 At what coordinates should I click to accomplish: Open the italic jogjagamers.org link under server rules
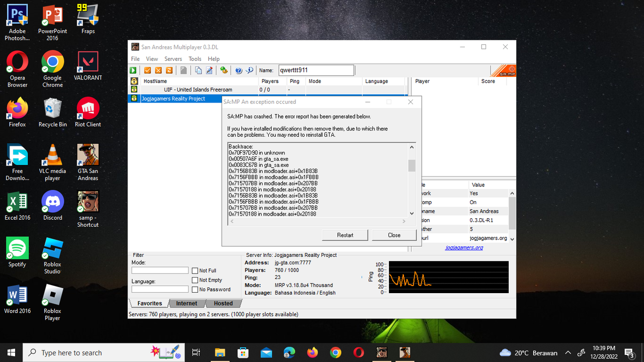coord(464,247)
